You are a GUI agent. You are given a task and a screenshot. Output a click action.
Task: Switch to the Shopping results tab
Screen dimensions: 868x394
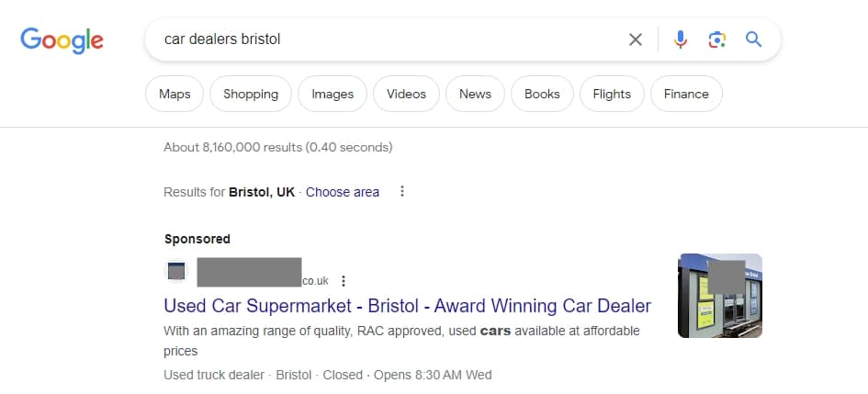pyautogui.click(x=251, y=94)
